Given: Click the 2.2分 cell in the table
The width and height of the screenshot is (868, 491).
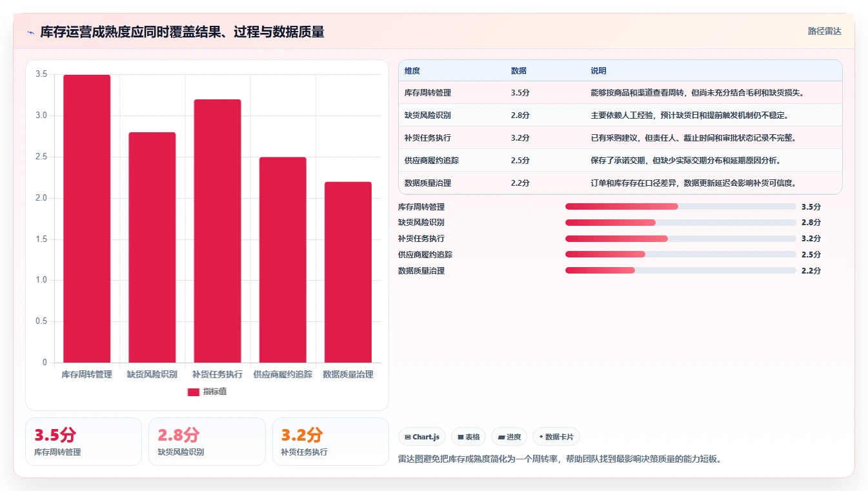Looking at the screenshot, I should 520,183.
